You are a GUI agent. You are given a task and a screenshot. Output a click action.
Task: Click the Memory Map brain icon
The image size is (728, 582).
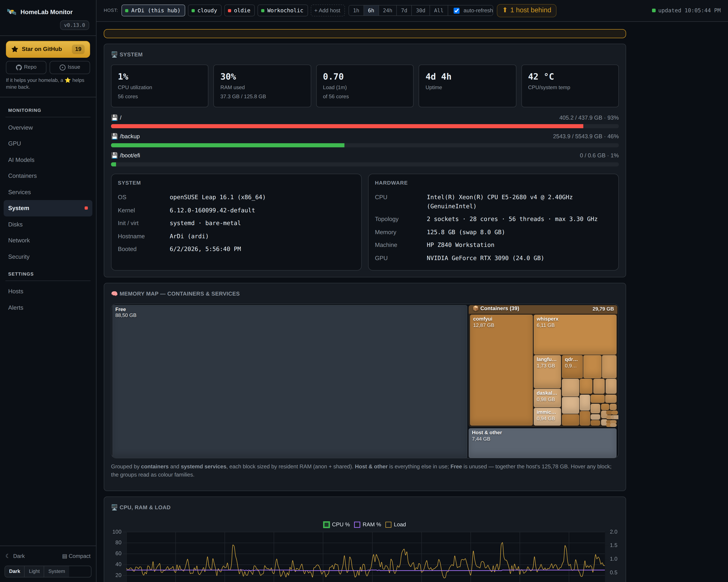[x=114, y=294]
